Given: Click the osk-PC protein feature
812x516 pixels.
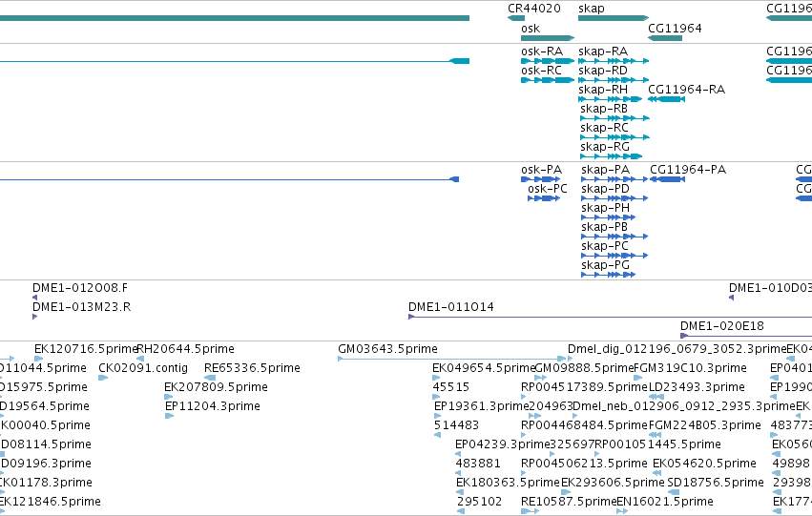Looking at the screenshot, I should pyautogui.click(x=544, y=198).
